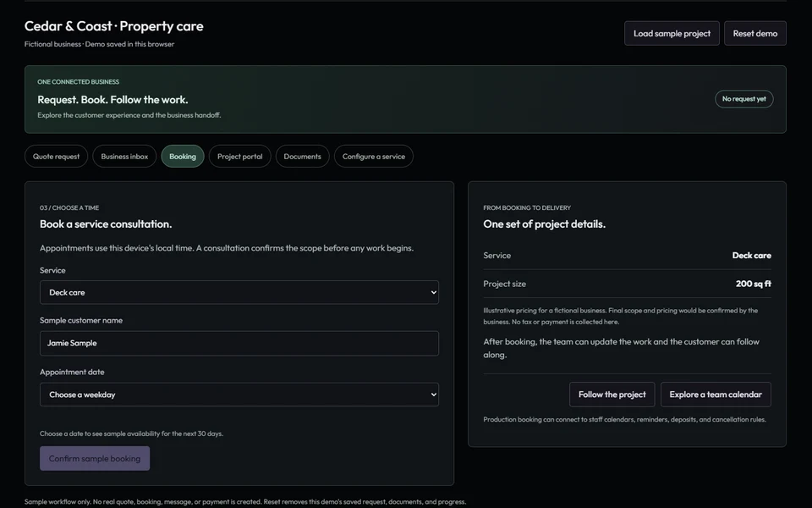Open the Service dropdown showing Deck care
This screenshot has width=812, height=508.
click(239, 292)
